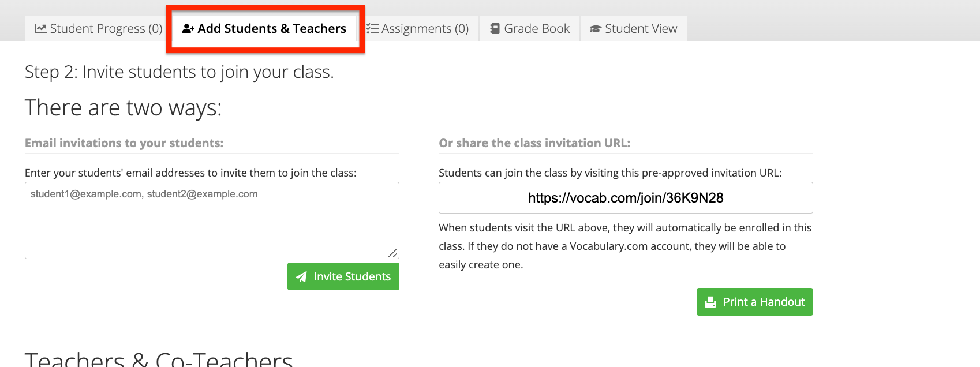980x367 pixels.
Task: Open the Student View tab
Action: (633, 28)
